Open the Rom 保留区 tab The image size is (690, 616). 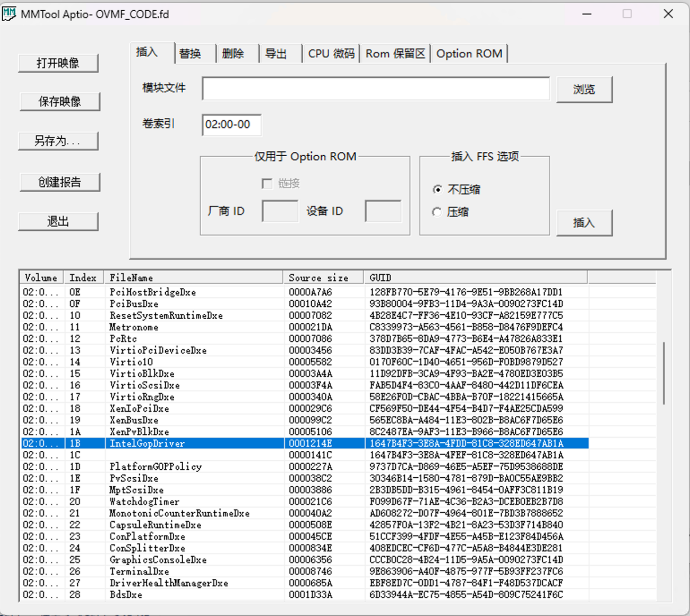(395, 53)
